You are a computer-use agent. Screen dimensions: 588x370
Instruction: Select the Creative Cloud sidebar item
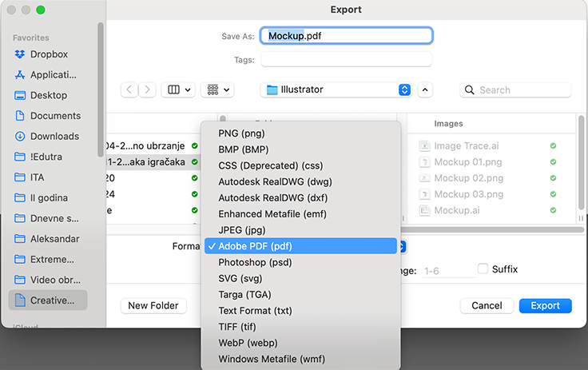coord(48,300)
